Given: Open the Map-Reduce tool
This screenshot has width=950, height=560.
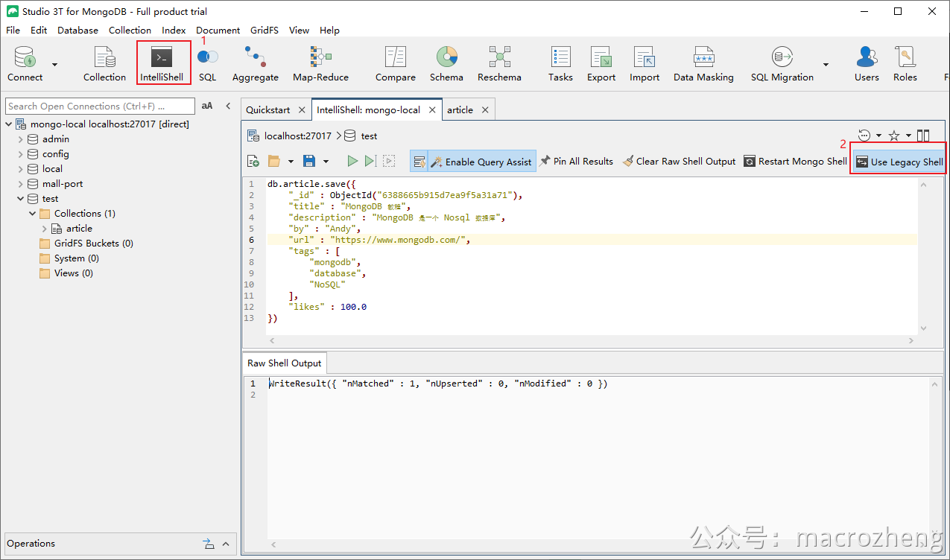Looking at the screenshot, I should (320, 63).
